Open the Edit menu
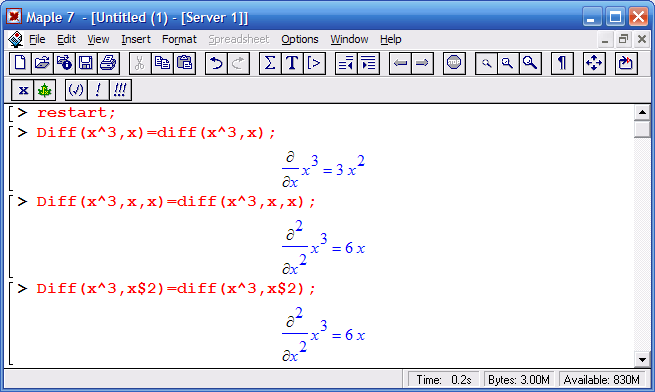Screen dimensions: 655x392 tap(66, 39)
